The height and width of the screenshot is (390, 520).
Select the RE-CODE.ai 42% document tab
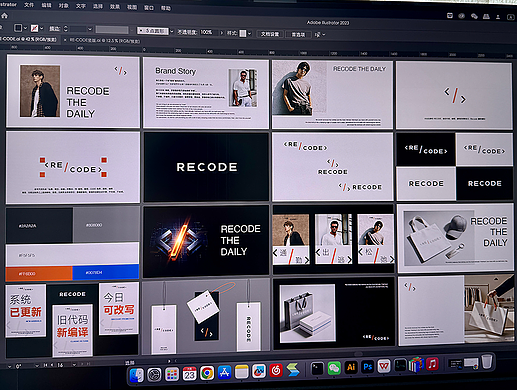(x=29, y=39)
